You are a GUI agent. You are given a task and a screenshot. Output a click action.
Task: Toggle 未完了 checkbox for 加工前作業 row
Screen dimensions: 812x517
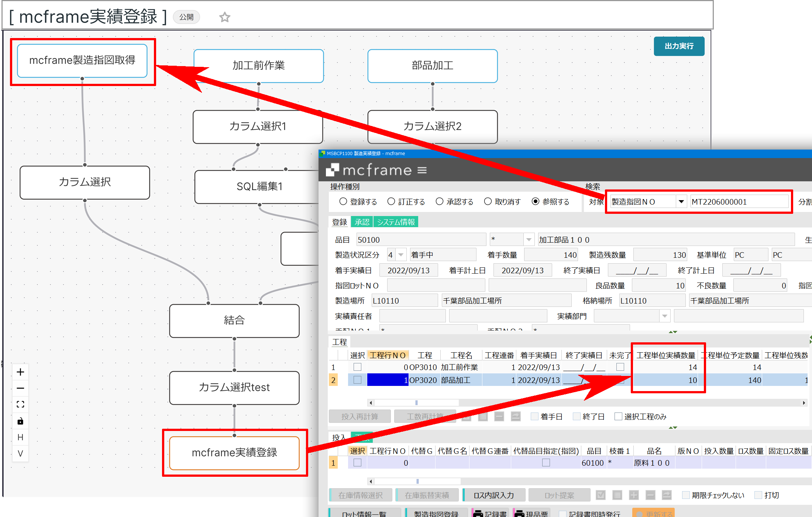coord(620,367)
